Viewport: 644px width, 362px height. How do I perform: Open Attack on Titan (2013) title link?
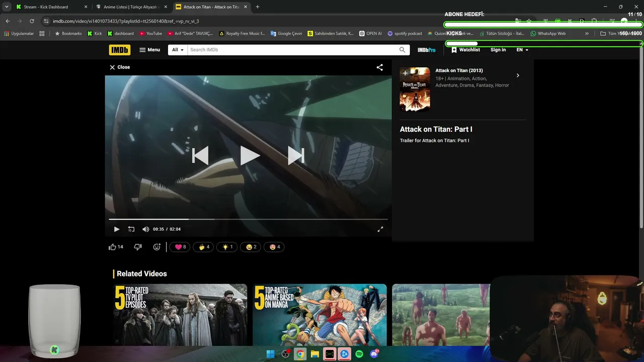coord(459,71)
